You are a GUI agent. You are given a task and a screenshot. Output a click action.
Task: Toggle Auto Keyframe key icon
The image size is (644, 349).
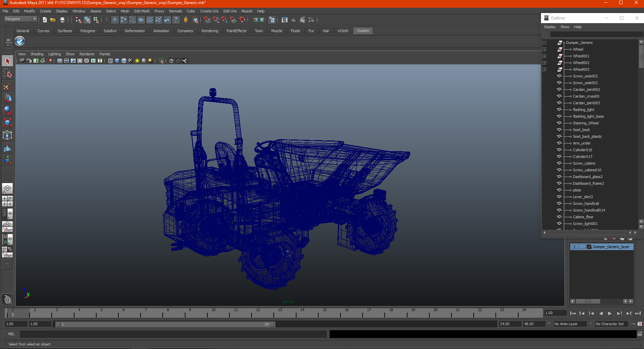pos(633,324)
